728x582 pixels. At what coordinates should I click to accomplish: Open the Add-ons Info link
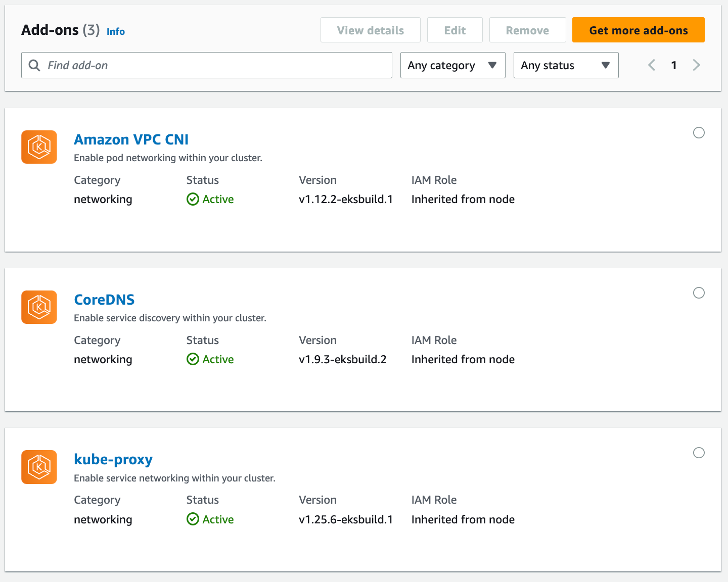pyautogui.click(x=116, y=31)
